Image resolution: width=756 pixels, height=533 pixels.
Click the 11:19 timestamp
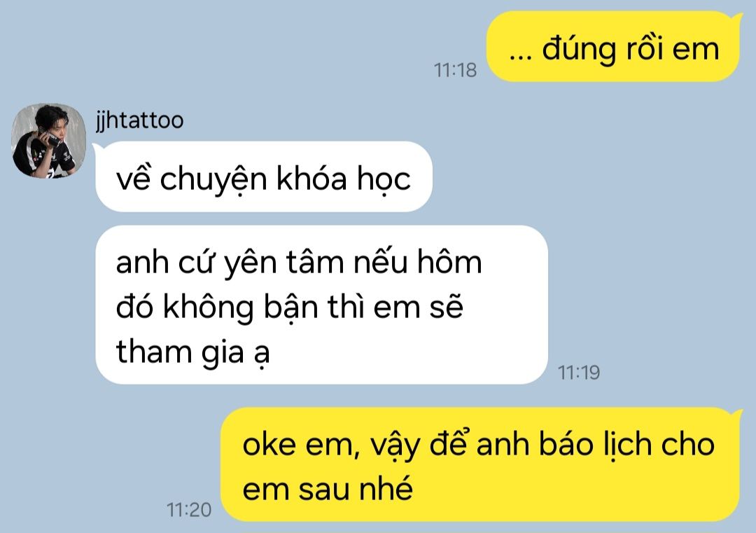[579, 373]
